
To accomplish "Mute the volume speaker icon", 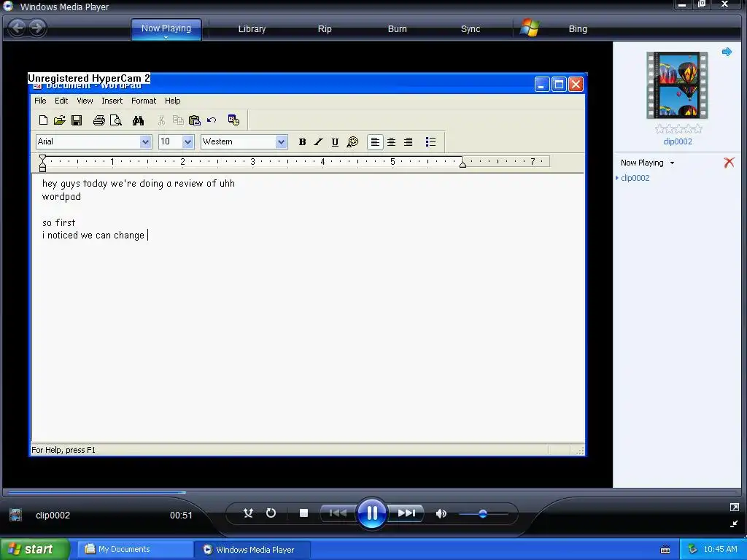I will [x=441, y=513].
